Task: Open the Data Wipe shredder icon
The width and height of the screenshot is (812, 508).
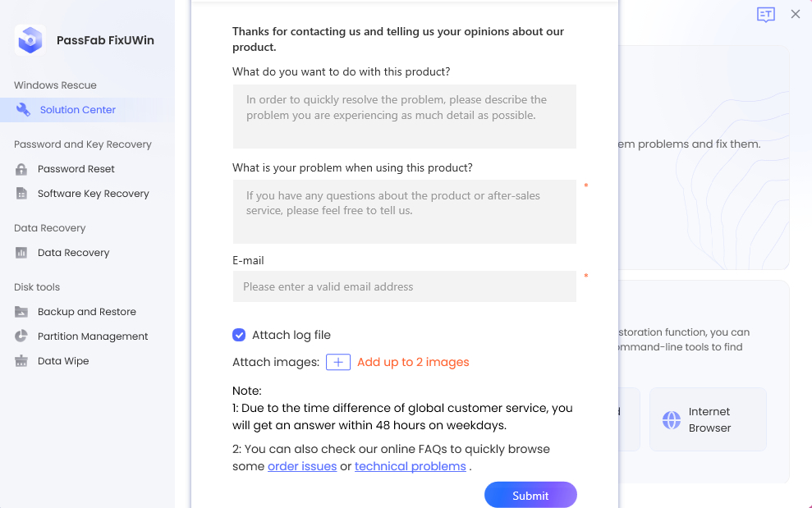Action: click(x=21, y=361)
